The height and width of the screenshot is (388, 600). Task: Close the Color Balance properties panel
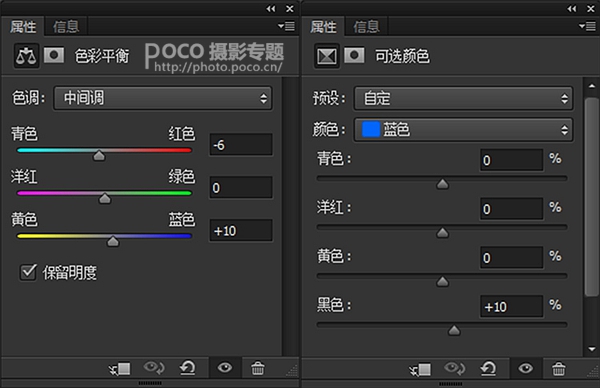(x=290, y=8)
